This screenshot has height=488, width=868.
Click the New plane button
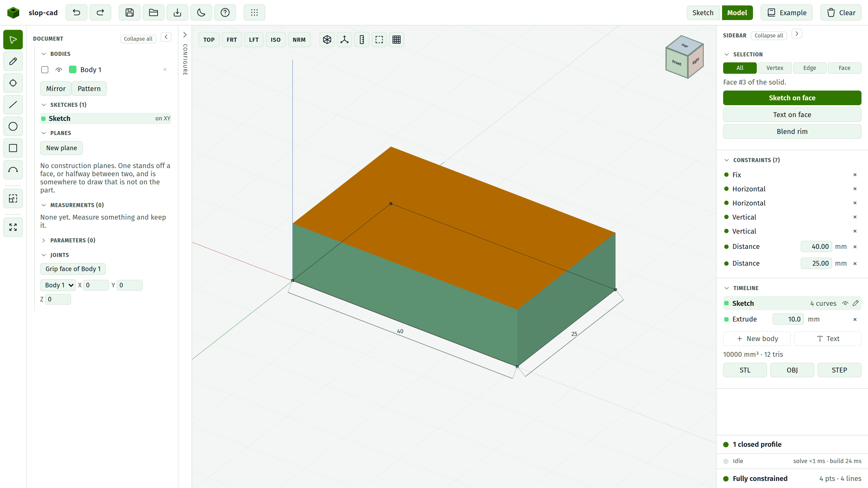pos(61,148)
